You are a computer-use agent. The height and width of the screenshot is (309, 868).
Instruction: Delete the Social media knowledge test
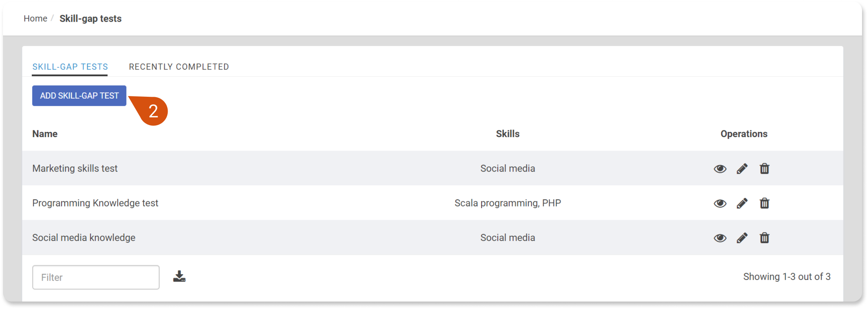764,238
